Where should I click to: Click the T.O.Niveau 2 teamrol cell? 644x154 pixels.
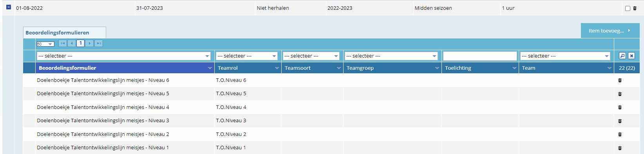(x=231, y=134)
